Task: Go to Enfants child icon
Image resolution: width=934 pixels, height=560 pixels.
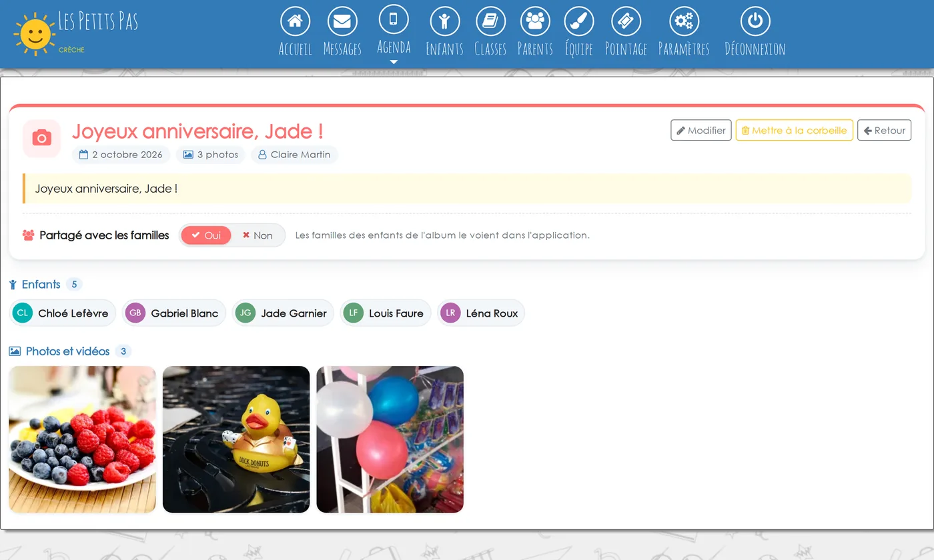Action: tap(444, 21)
